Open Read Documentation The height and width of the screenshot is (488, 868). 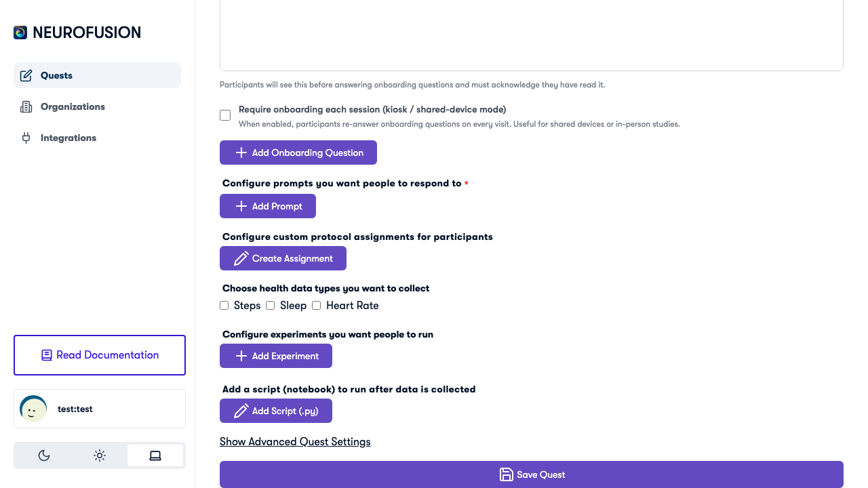click(x=99, y=354)
